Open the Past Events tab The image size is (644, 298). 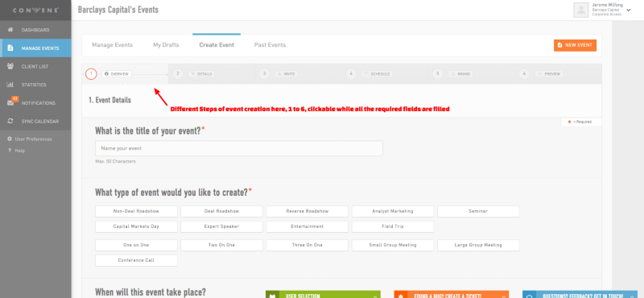pos(270,45)
